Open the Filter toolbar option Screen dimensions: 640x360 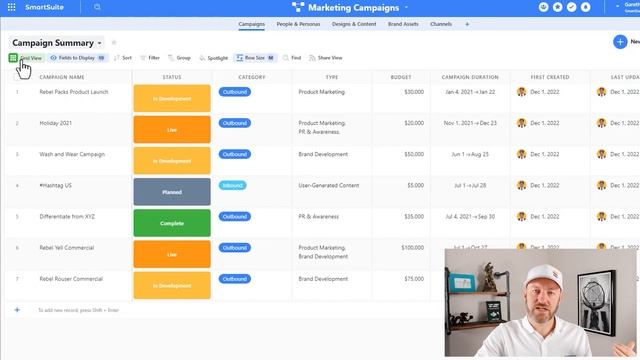tap(150, 58)
